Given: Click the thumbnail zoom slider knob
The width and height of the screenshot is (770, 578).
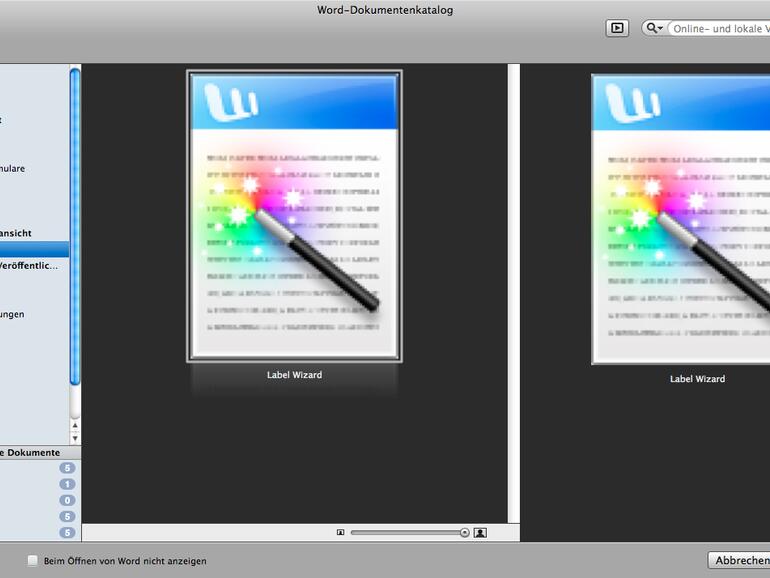Looking at the screenshot, I should coord(465,533).
